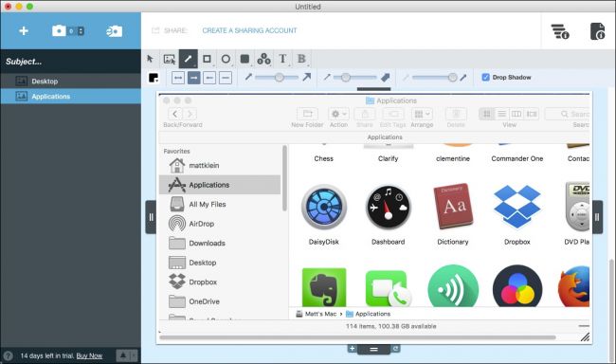Click the add new step plus icon

[x=24, y=30]
